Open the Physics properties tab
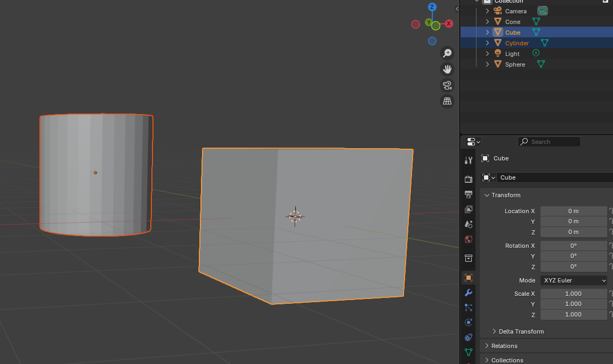 point(469,322)
